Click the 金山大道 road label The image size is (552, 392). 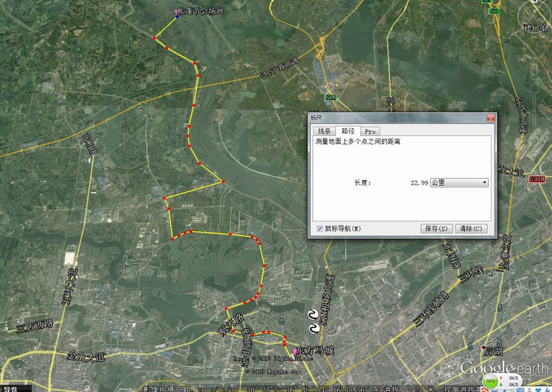coord(86,357)
